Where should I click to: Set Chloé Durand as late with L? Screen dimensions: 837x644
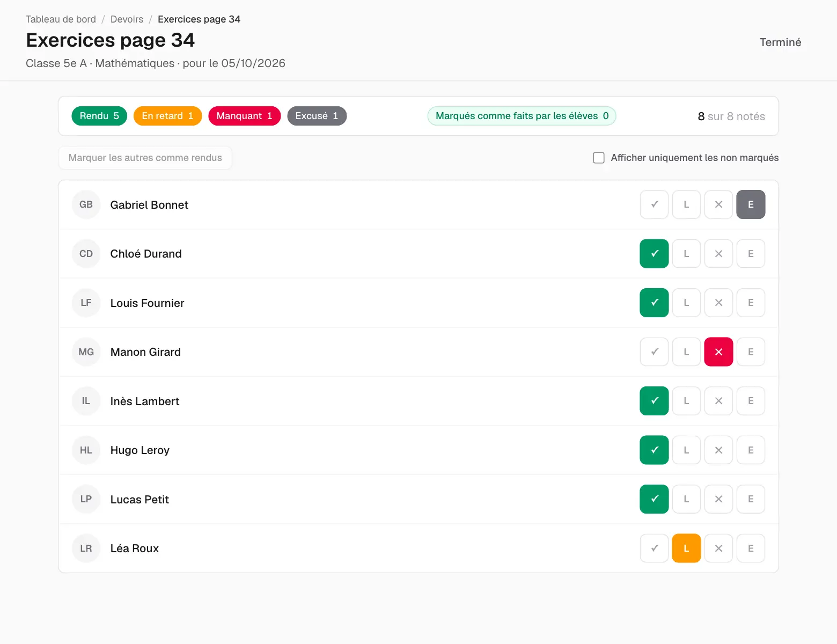pyautogui.click(x=686, y=254)
